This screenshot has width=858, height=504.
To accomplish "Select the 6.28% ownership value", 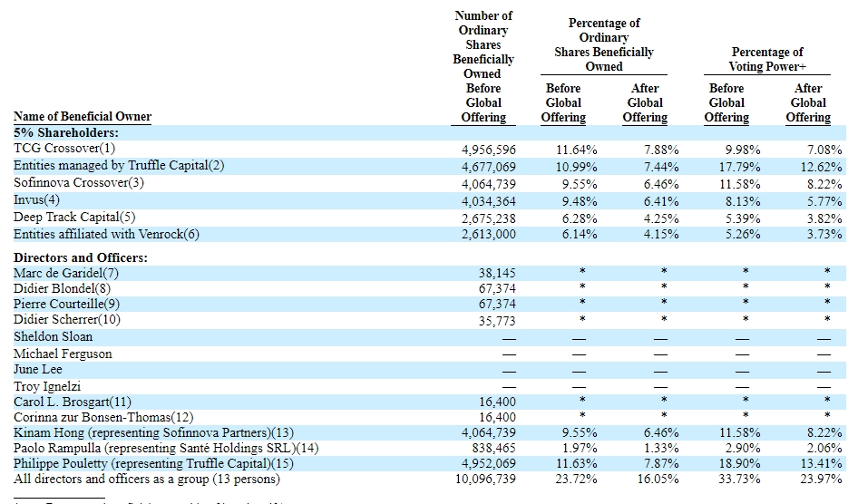I will click(580, 218).
